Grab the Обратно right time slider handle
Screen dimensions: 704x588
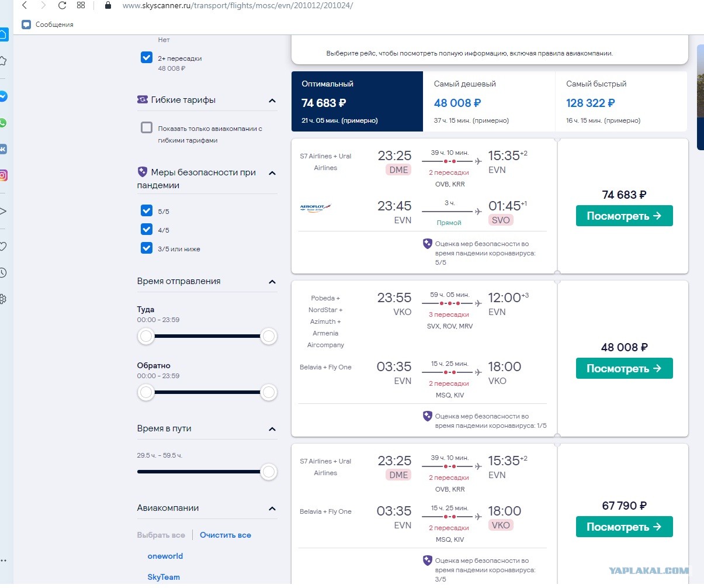(x=269, y=392)
